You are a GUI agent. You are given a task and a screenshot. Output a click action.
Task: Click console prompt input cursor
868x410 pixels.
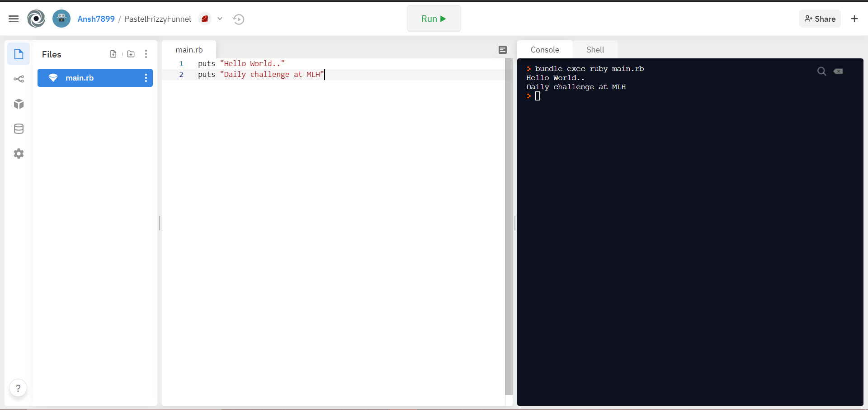click(538, 96)
